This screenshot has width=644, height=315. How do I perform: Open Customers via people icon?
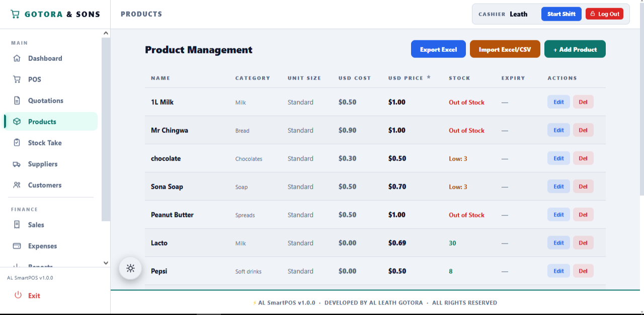(x=17, y=185)
